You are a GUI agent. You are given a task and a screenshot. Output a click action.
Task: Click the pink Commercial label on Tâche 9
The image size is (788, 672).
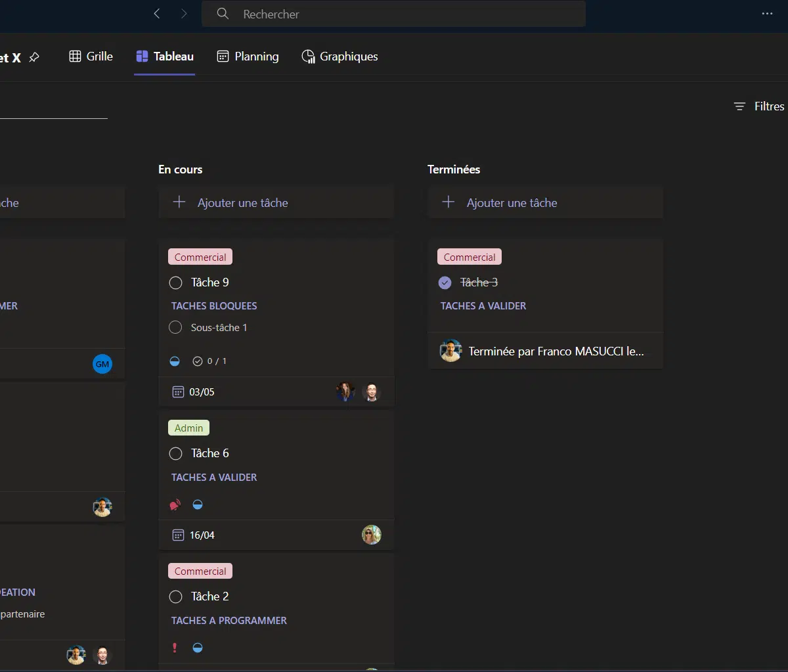click(200, 258)
